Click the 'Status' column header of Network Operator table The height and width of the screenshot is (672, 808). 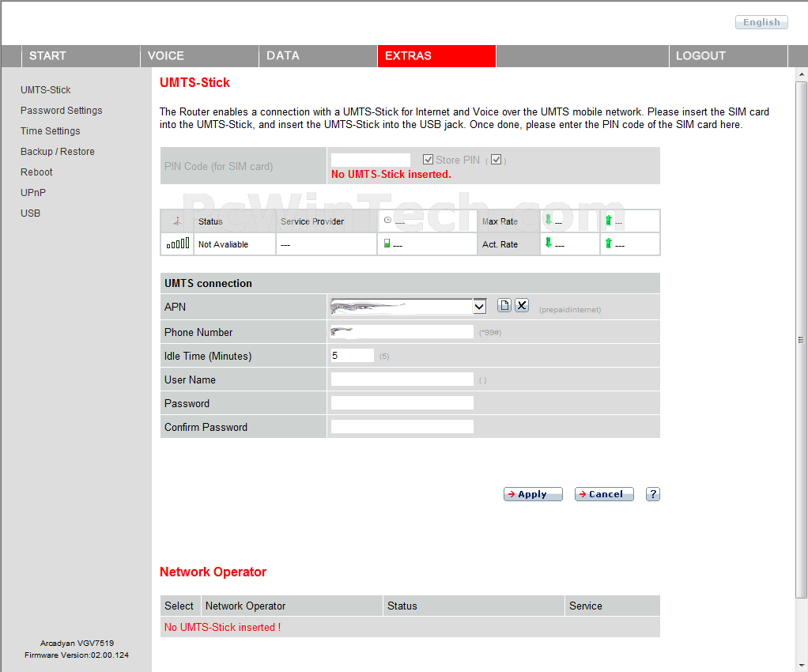pyautogui.click(x=474, y=606)
